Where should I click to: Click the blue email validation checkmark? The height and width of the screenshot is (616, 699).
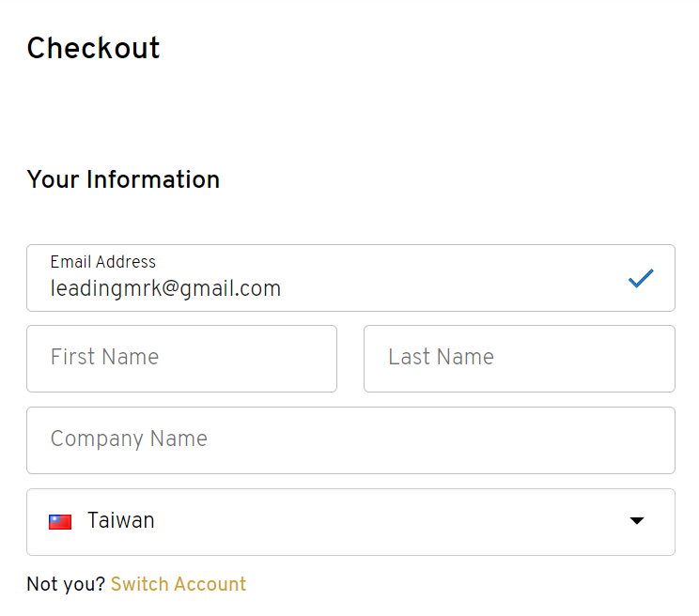click(641, 278)
